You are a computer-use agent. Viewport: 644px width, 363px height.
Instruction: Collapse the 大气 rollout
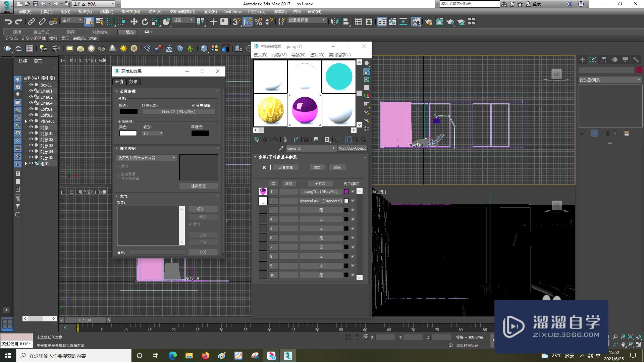coord(123,196)
